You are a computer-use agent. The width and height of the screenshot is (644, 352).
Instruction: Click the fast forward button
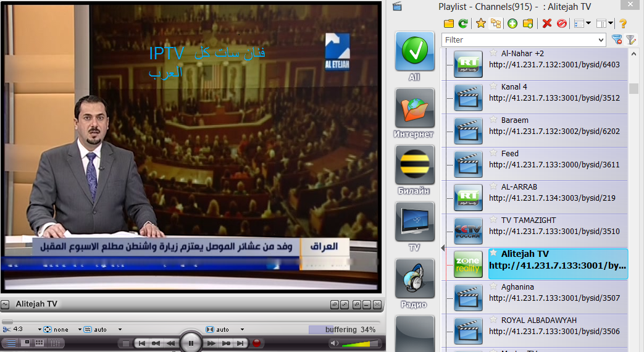pyautogui.click(x=211, y=343)
